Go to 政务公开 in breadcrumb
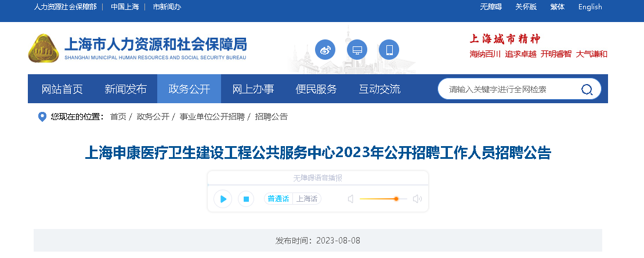Viewport: 644px width, 258px height. pyautogui.click(x=153, y=117)
